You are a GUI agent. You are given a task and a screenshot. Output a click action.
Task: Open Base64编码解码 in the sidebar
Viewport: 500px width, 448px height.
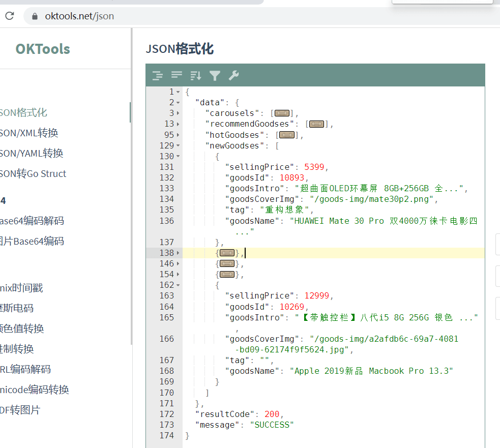32,221
